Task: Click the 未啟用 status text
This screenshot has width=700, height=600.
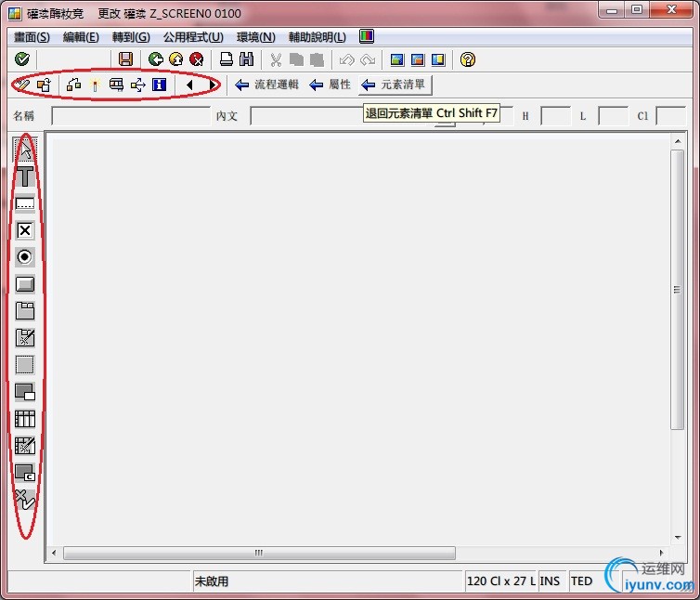Action: [212, 581]
